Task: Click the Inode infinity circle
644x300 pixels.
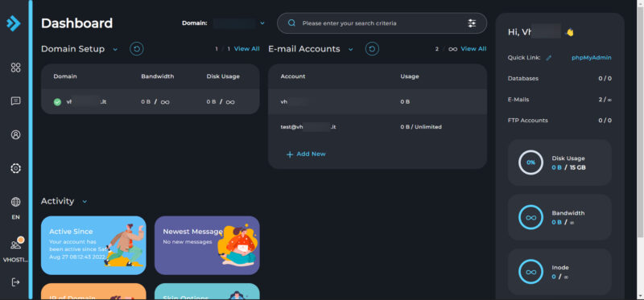Action: tap(531, 272)
